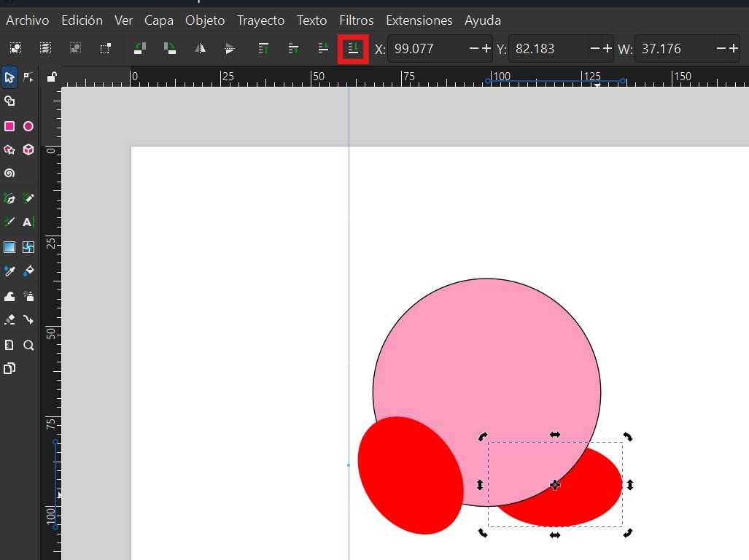
Task: Select the Gradient tool
Action: [x=9, y=247]
